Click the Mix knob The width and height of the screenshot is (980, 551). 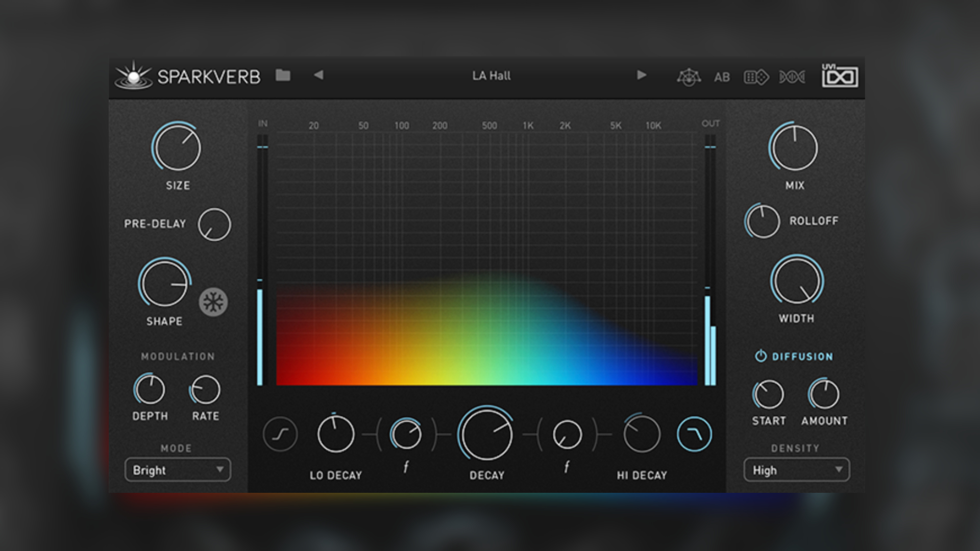[794, 148]
